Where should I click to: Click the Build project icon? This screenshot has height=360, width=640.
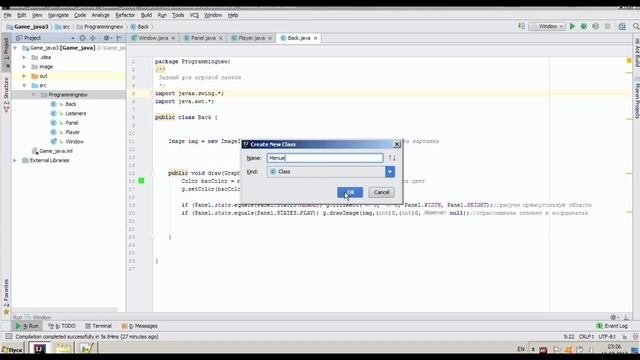tap(522, 27)
